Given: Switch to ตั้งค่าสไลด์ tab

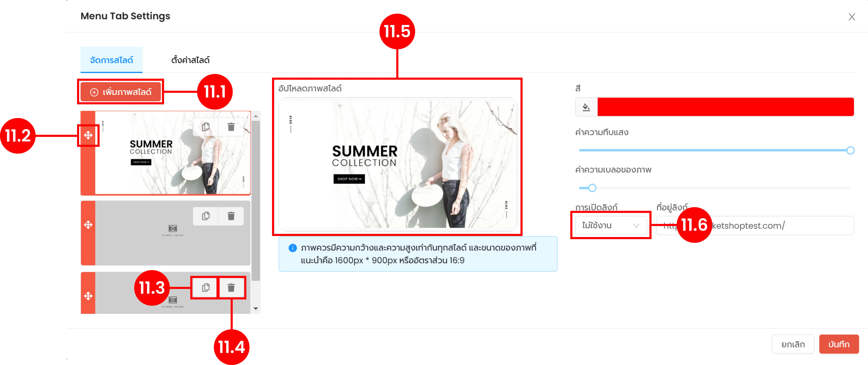Looking at the screenshot, I should click(190, 60).
